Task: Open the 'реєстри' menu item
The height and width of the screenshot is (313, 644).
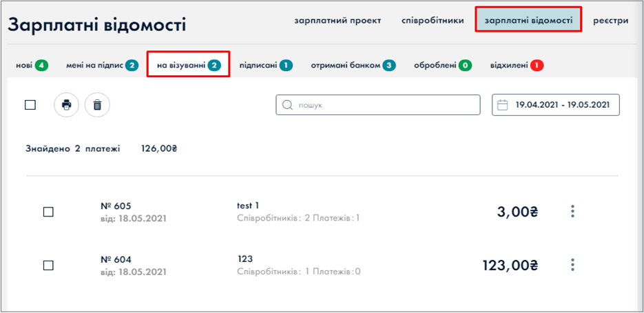Action: coord(610,20)
